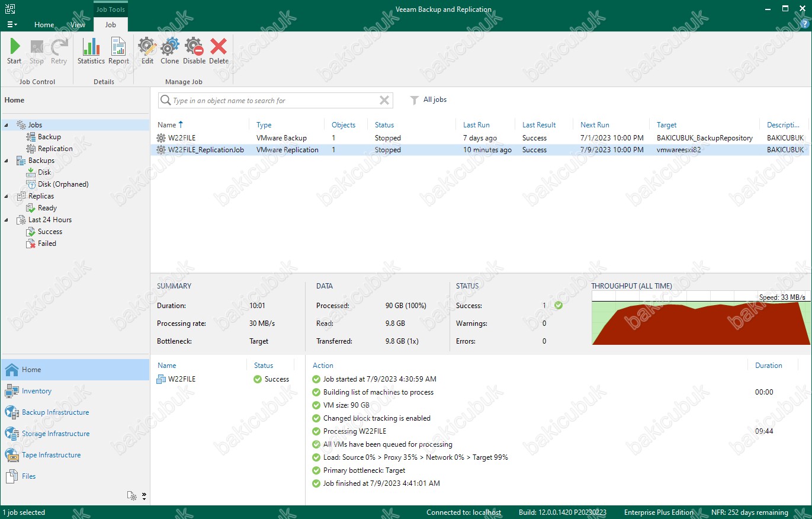This screenshot has width=812, height=519.
Task: Select the W22FILE backup job row
Action: coord(480,138)
